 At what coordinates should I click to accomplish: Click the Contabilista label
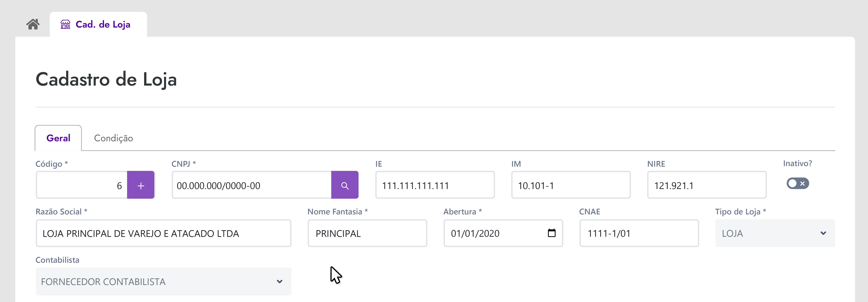[58, 260]
